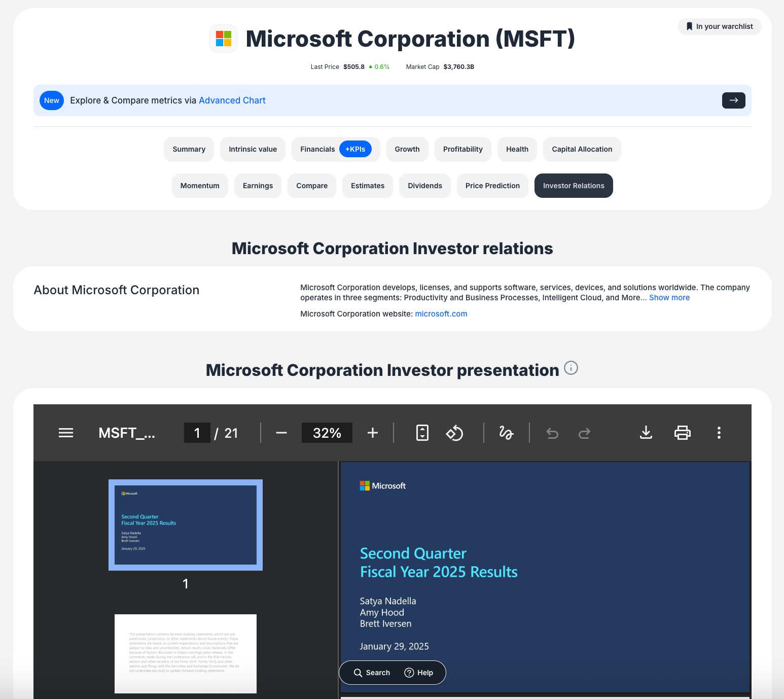784x699 pixels.
Task: Click the undo arrow in PDF toolbar
Action: pyautogui.click(x=552, y=433)
